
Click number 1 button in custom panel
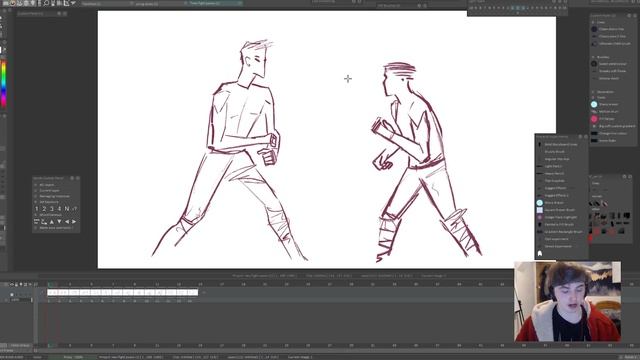coord(37,209)
